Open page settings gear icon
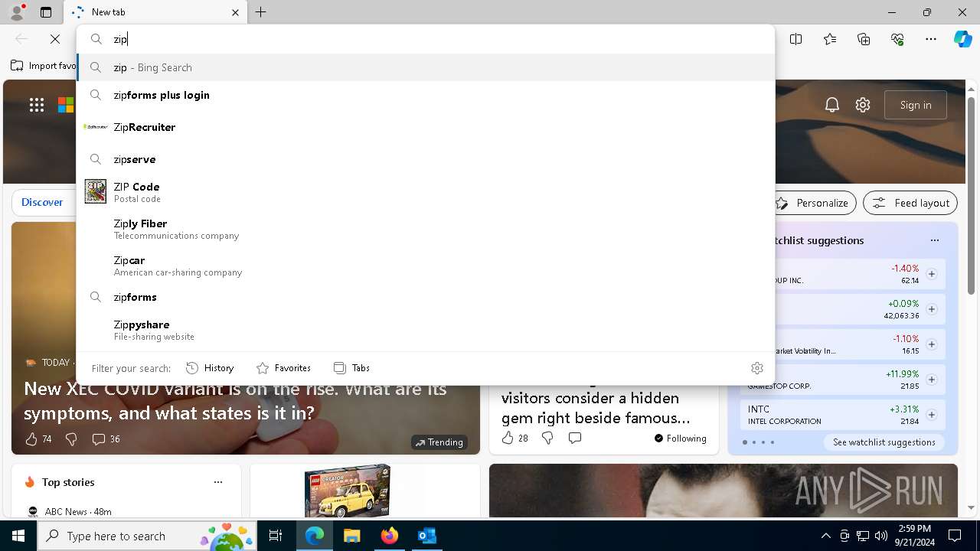 click(x=863, y=105)
